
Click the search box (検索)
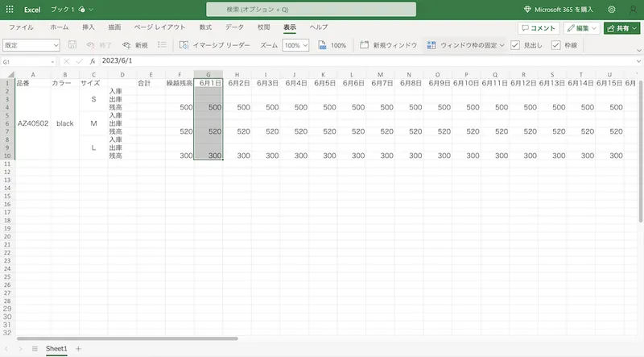[311, 9]
